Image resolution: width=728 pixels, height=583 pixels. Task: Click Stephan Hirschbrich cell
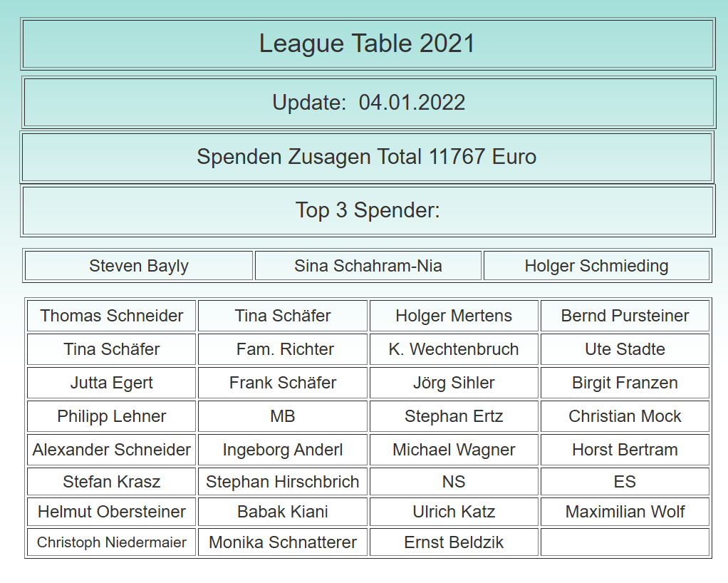(283, 482)
